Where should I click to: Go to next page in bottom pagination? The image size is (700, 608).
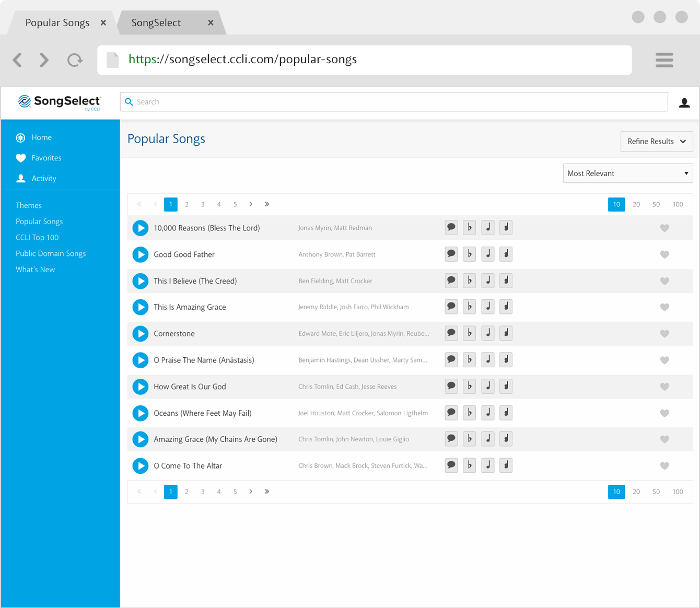click(x=251, y=492)
